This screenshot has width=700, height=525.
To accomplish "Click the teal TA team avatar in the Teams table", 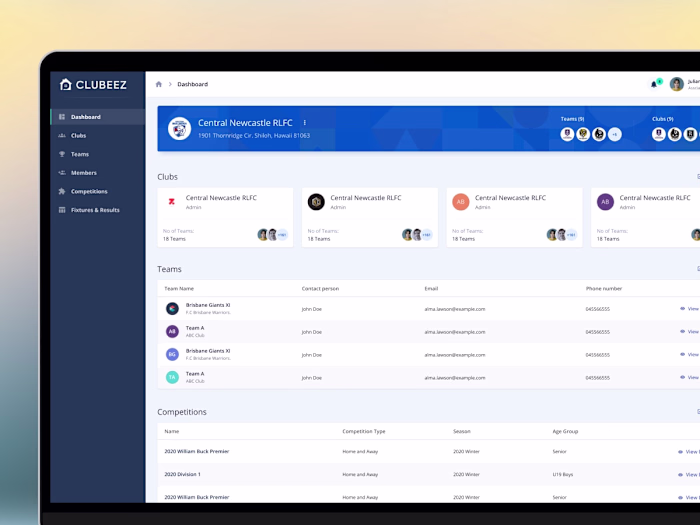I will pos(172,377).
